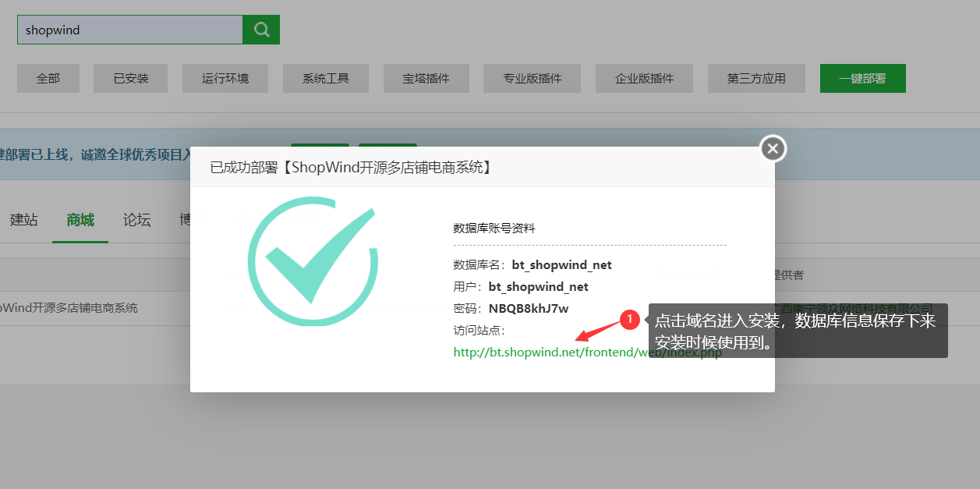Select the 运行环境 category filter
The height and width of the screenshot is (489, 980).
click(225, 78)
